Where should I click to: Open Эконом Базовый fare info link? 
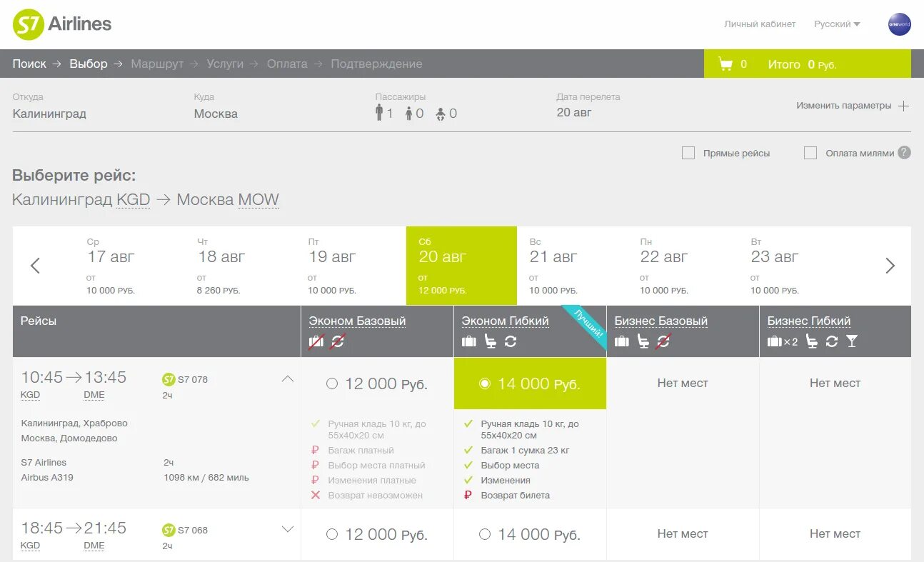[357, 321]
